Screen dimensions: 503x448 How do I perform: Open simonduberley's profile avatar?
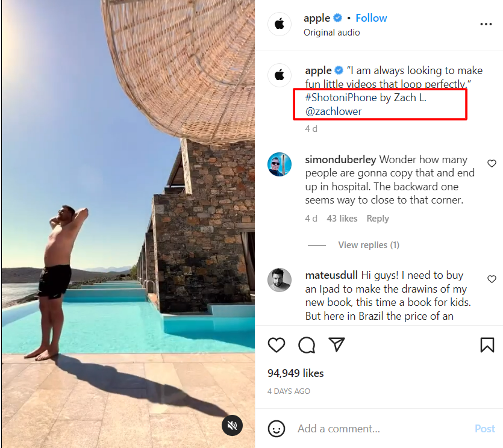[x=280, y=165]
